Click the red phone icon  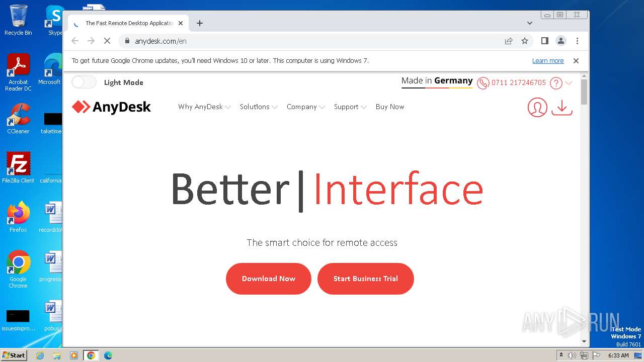[483, 83]
